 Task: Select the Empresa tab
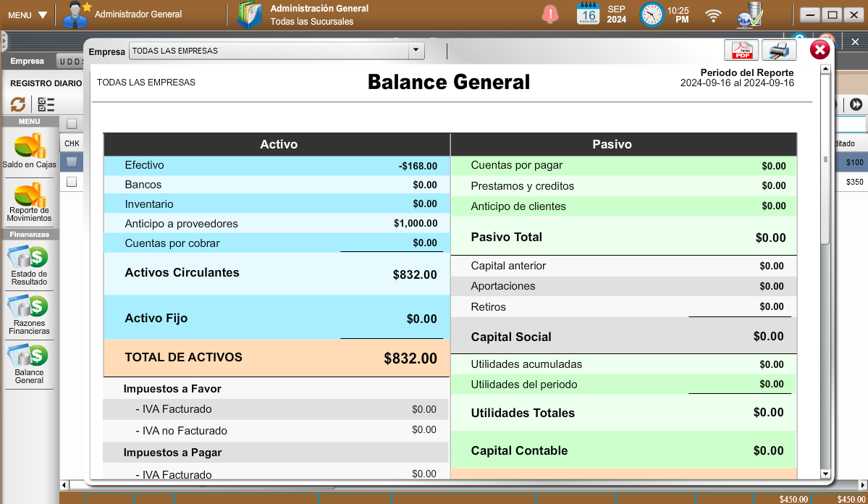(x=27, y=62)
